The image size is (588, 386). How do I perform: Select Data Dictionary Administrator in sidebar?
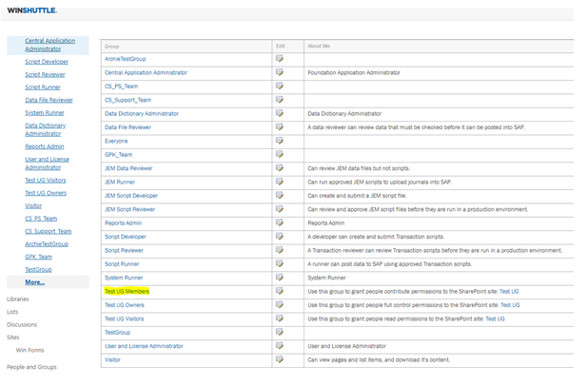[x=46, y=129]
